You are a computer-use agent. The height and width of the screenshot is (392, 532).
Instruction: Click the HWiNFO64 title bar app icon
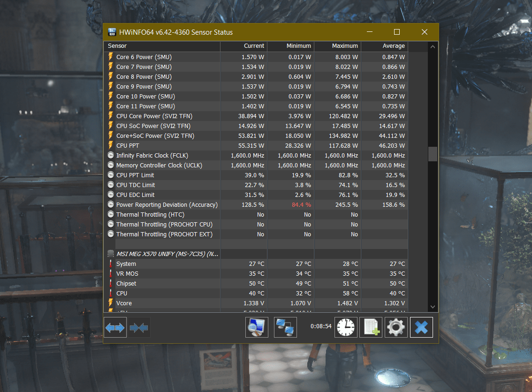pos(112,32)
